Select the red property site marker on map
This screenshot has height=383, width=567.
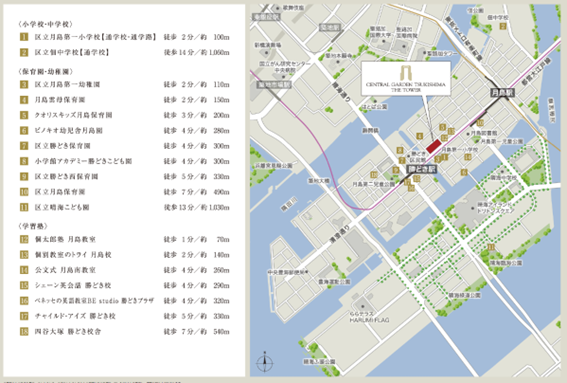[x=434, y=146]
